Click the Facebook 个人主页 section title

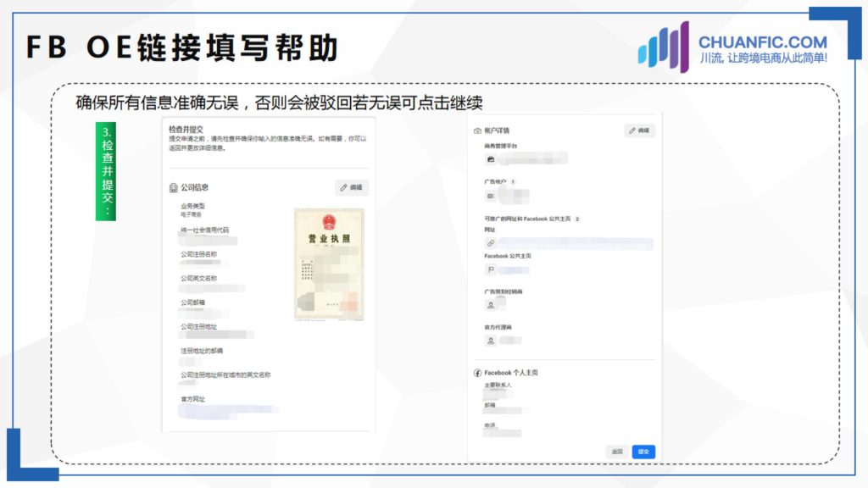(x=511, y=373)
